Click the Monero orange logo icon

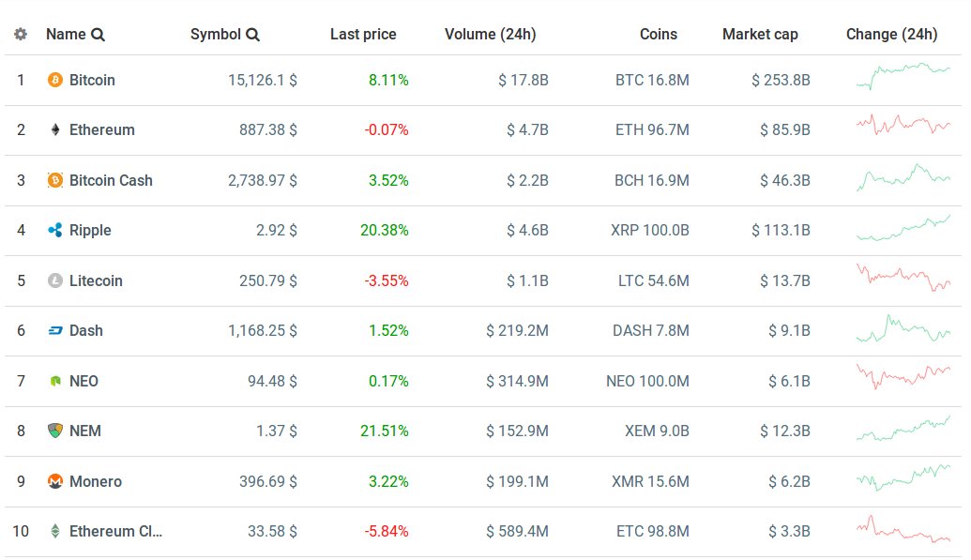click(55, 481)
